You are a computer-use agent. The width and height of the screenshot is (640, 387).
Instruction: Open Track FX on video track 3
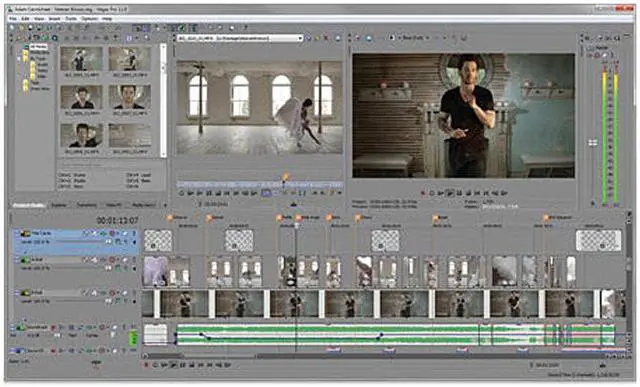[103, 293]
